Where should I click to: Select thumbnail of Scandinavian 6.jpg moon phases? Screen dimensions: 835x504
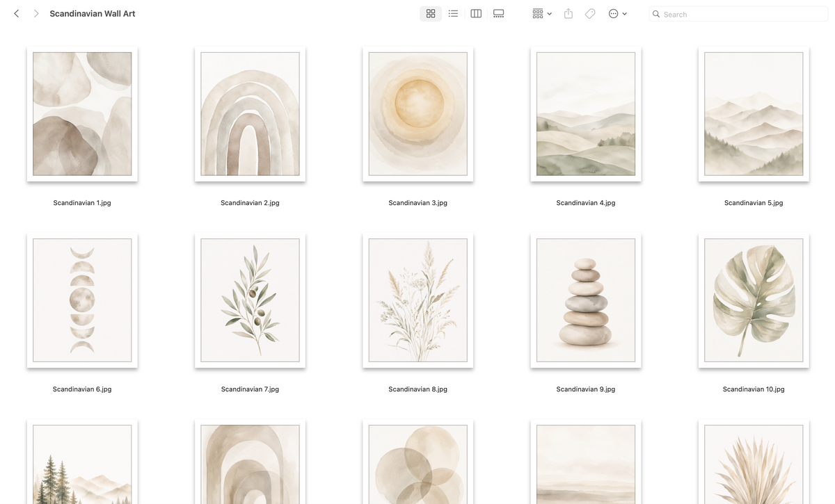click(x=82, y=300)
